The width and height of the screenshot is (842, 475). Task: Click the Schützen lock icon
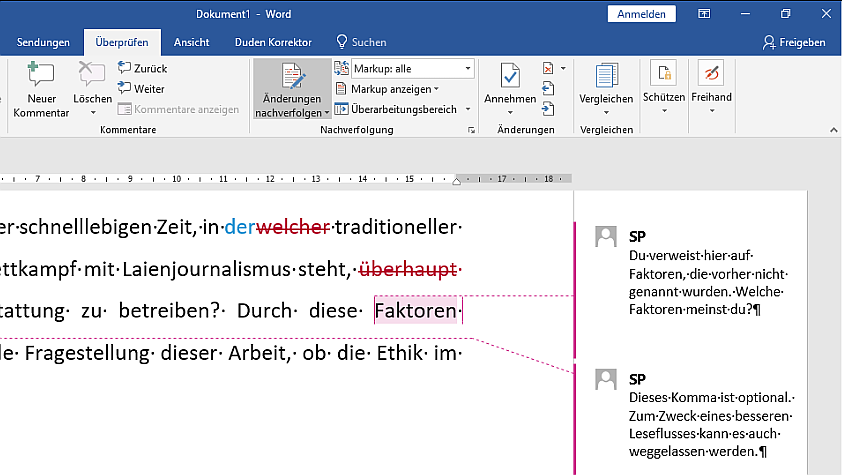(664, 76)
